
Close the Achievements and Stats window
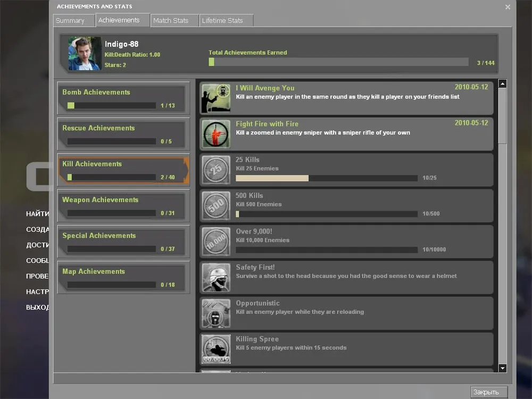point(508,7)
